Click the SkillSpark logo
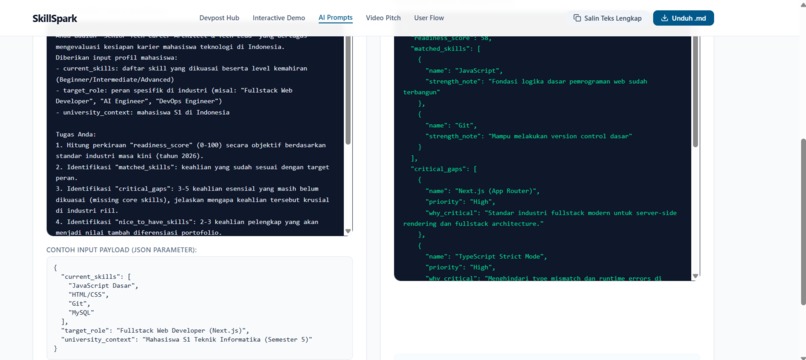Screen dimensions: 806x360 (54, 19)
